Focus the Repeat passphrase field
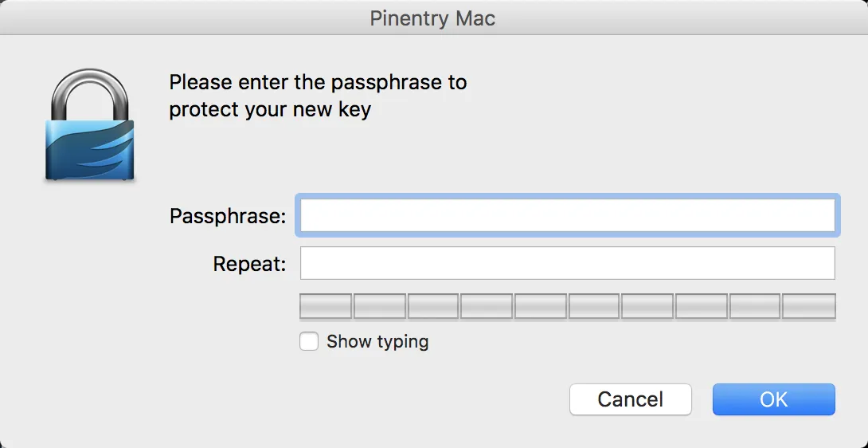The height and width of the screenshot is (448, 868). (568, 263)
